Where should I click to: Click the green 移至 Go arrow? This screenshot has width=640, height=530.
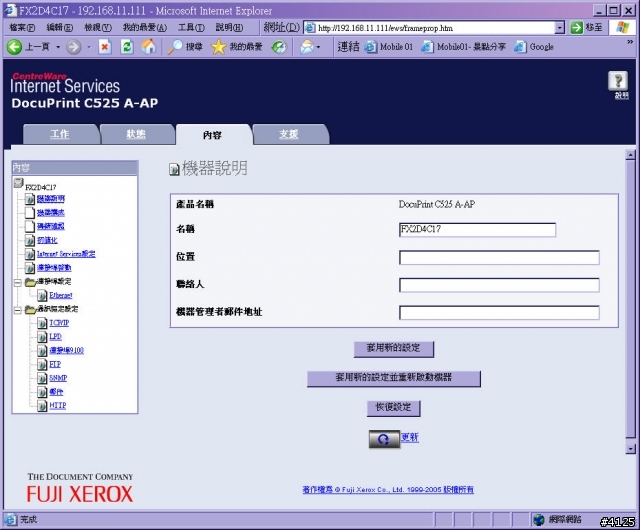pos(576,28)
